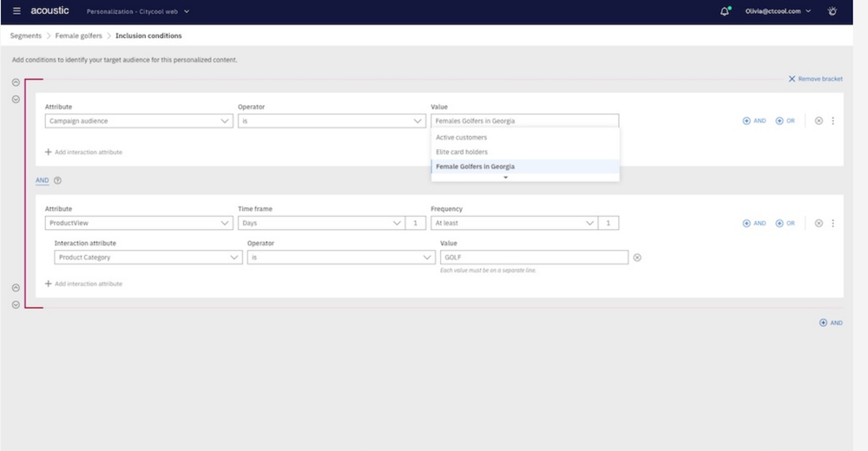Open the notifications bell
The height and width of the screenshot is (451, 868).
tap(725, 11)
